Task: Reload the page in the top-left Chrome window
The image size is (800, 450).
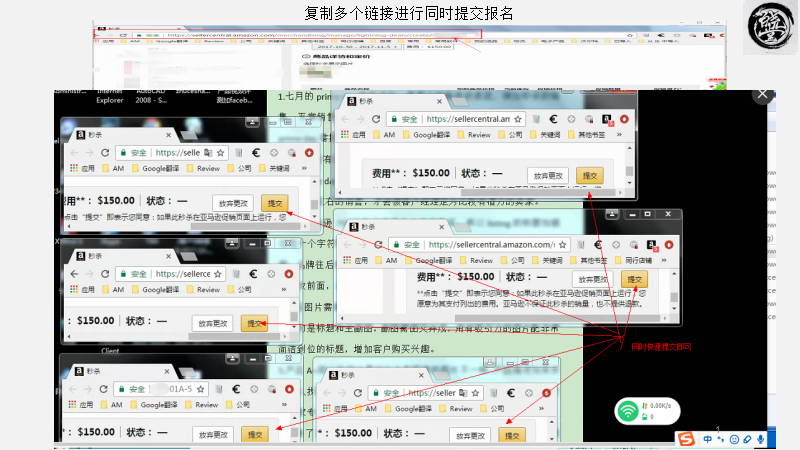Action: point(105,153)
